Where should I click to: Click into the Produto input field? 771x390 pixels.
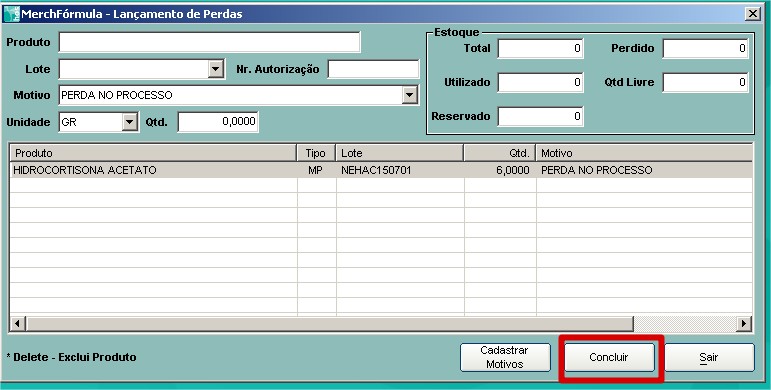209,42
